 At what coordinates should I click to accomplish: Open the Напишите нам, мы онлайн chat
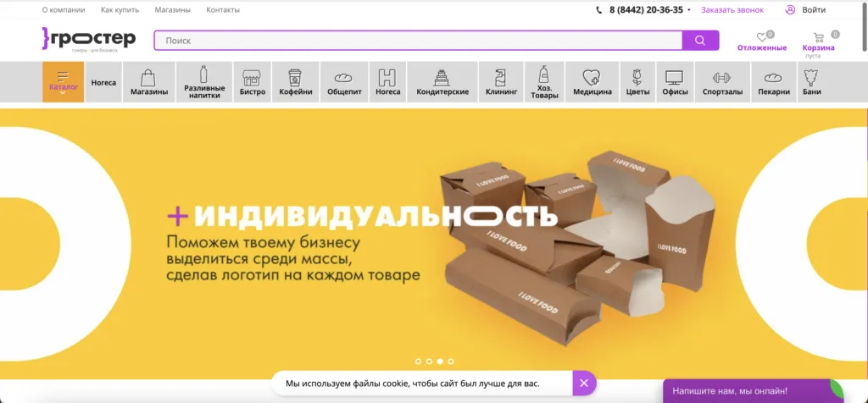point(754,391)
